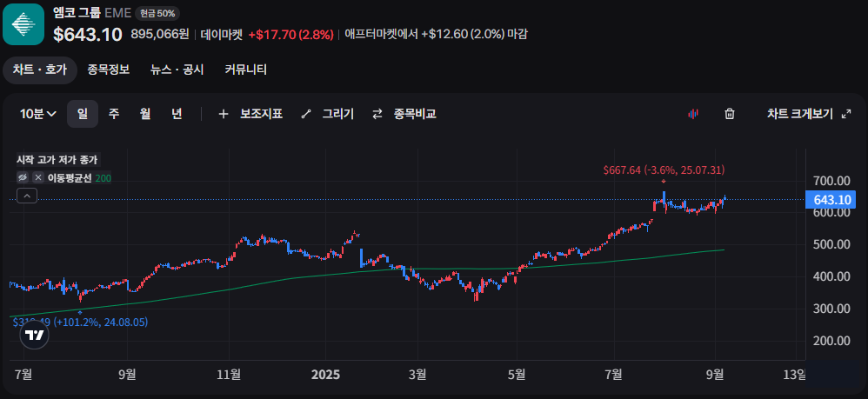Click the 5월 date axis label

coord(517,376)
